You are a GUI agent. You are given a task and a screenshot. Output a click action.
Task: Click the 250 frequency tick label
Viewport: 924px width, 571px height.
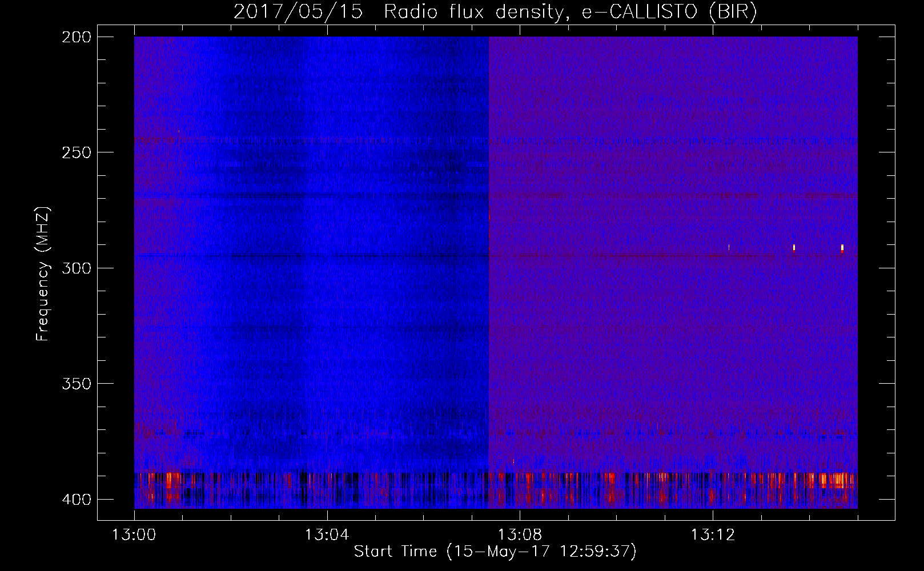(77, 152)
